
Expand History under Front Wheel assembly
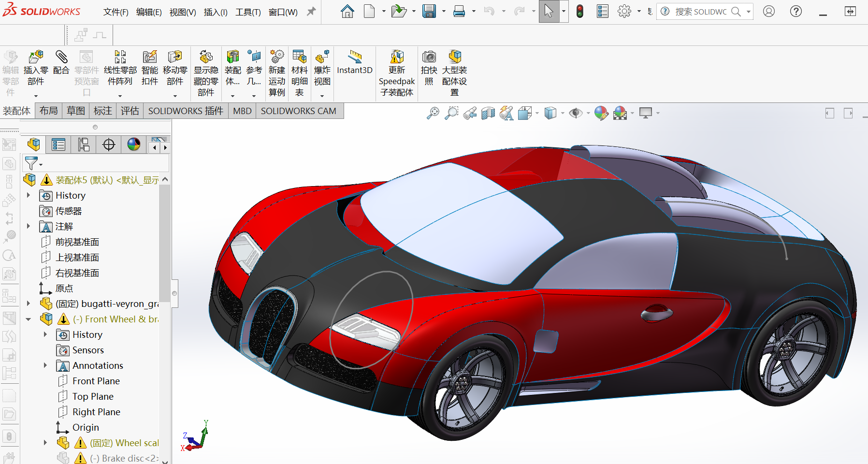tap(45, 334)
